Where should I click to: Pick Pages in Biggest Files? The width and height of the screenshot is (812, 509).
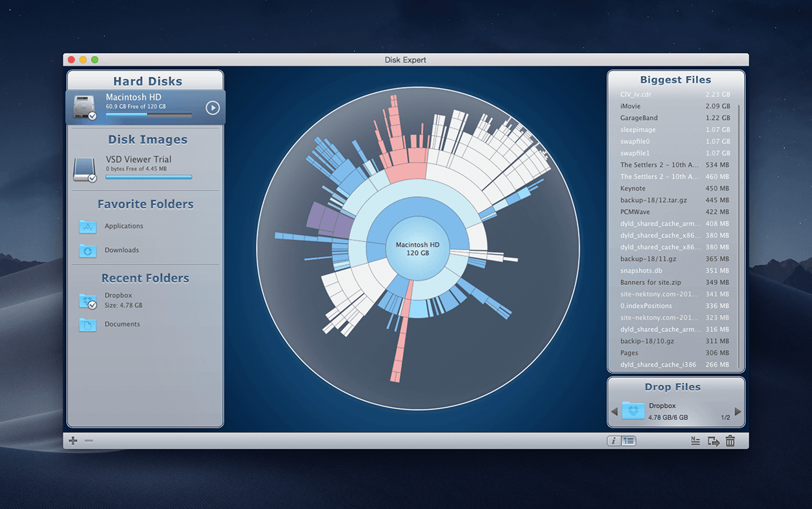click(675, 353)
